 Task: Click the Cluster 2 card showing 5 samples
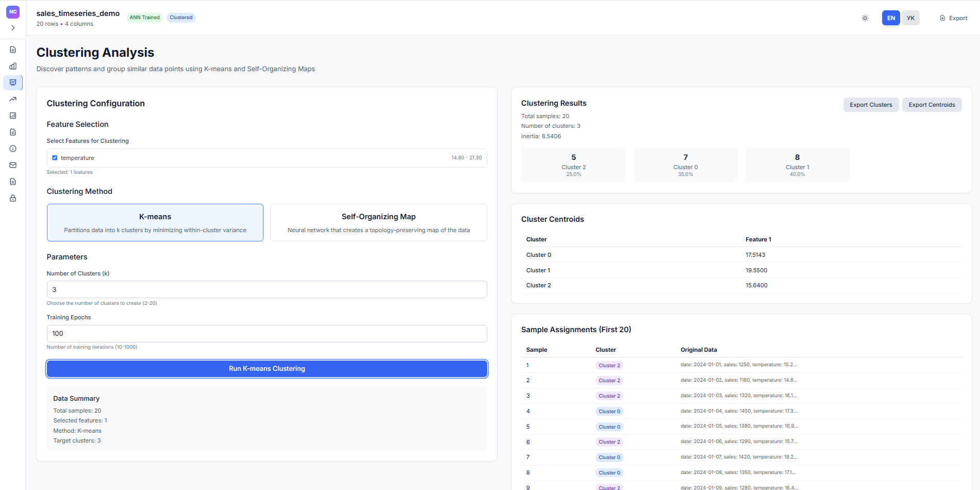click(574, 165)
